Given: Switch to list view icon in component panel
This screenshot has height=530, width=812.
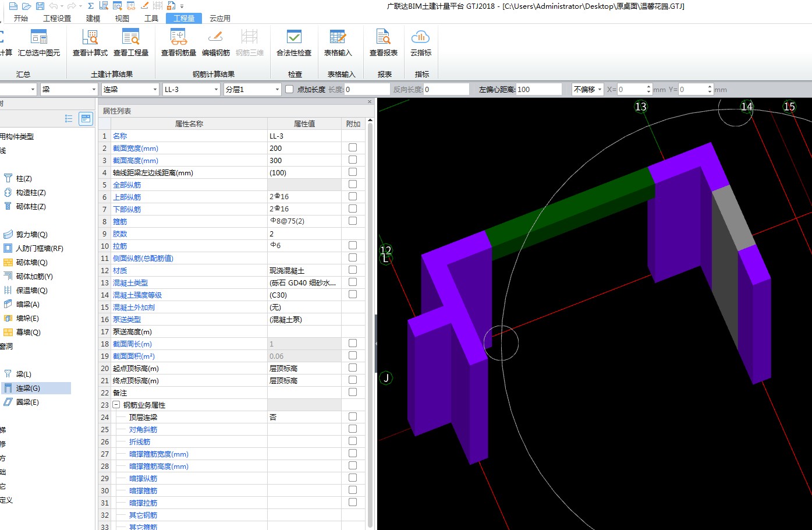Looking at the screenshot, I should (x=69, y=119).
